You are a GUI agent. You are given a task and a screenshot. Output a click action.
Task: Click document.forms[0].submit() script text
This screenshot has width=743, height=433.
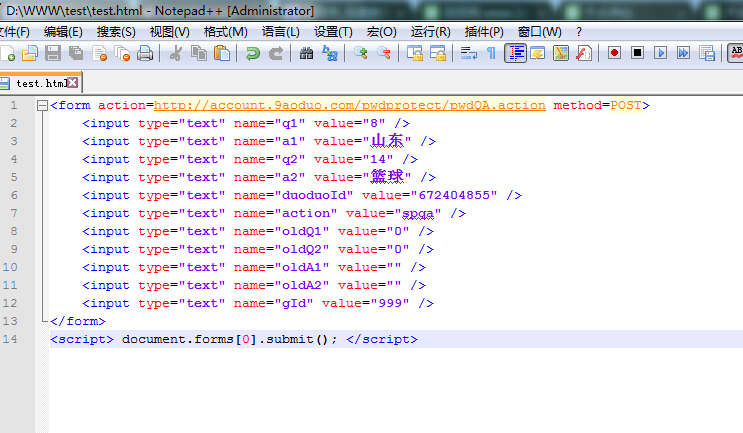tap(230, 339)
